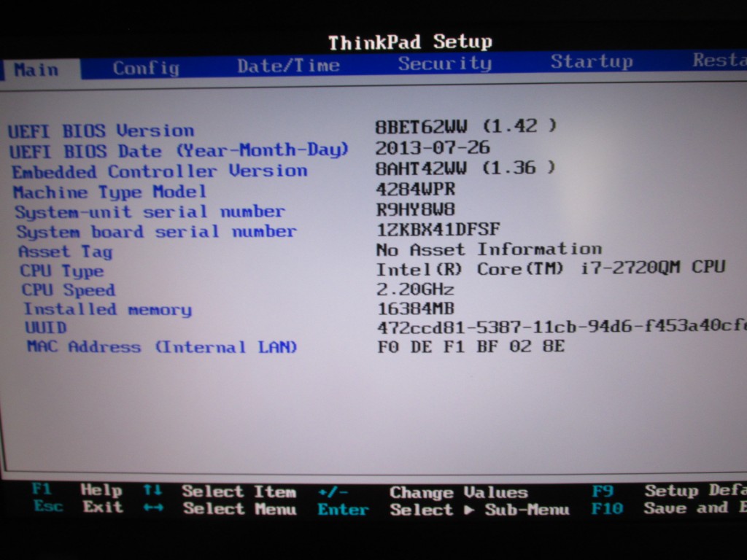747x560 pixels.
Task: Click the BIOS version value 8BET62WW (1.42)
Action: (x=465, y=126)
